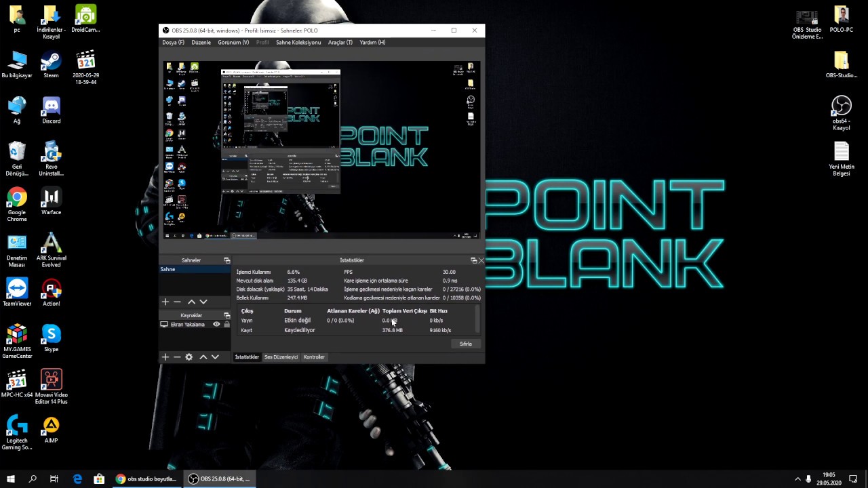
Task: Switch to the Ses Düzenleyici tab
Action: [281, 357]
